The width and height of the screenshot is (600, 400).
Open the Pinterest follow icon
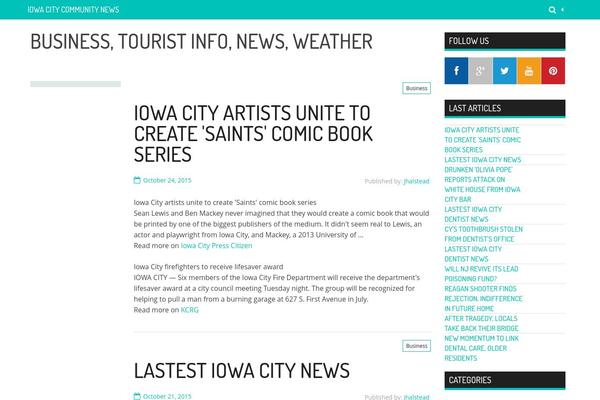553,71
